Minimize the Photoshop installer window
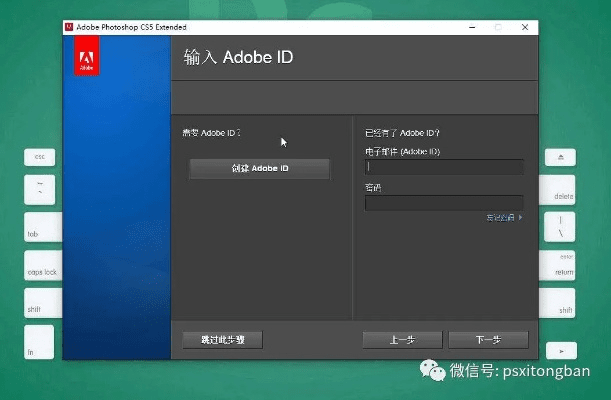Image resolution: width=611 pixels, height=400 pixels. [470, 27]
